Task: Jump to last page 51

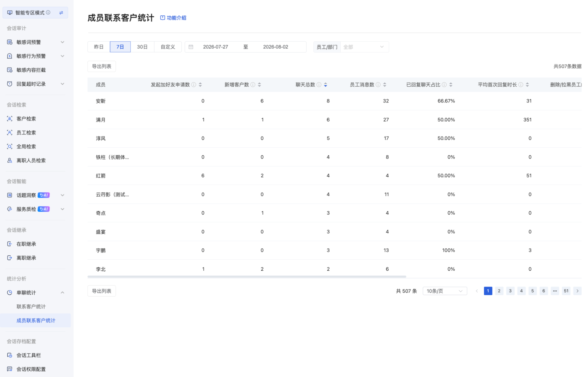Action: [566, 291]
